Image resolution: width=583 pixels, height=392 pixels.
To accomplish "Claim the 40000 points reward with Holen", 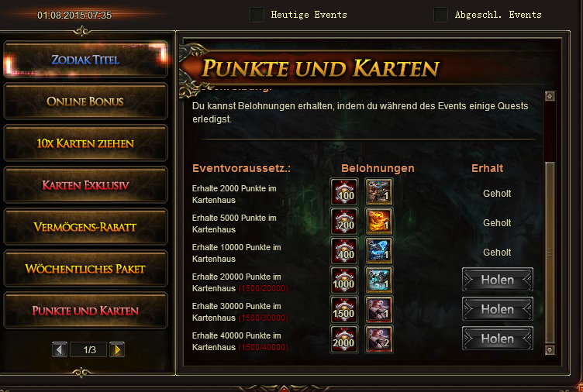I will [x=498, y=339].
